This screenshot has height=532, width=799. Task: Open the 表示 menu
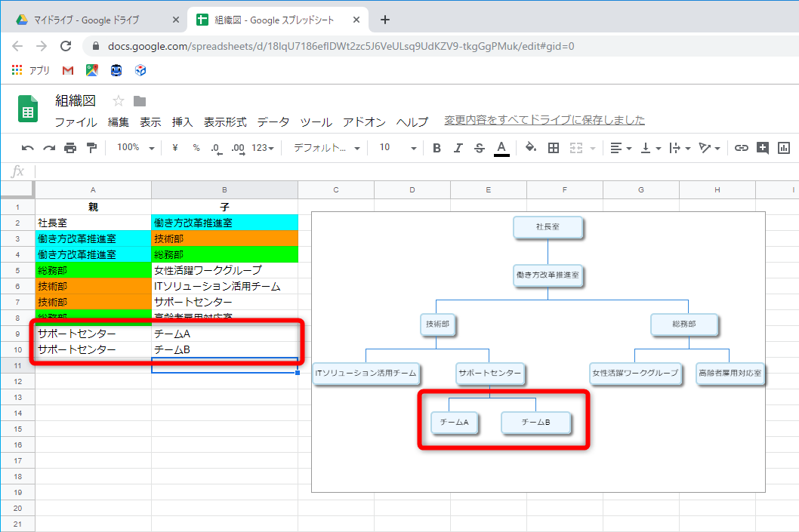150,122
